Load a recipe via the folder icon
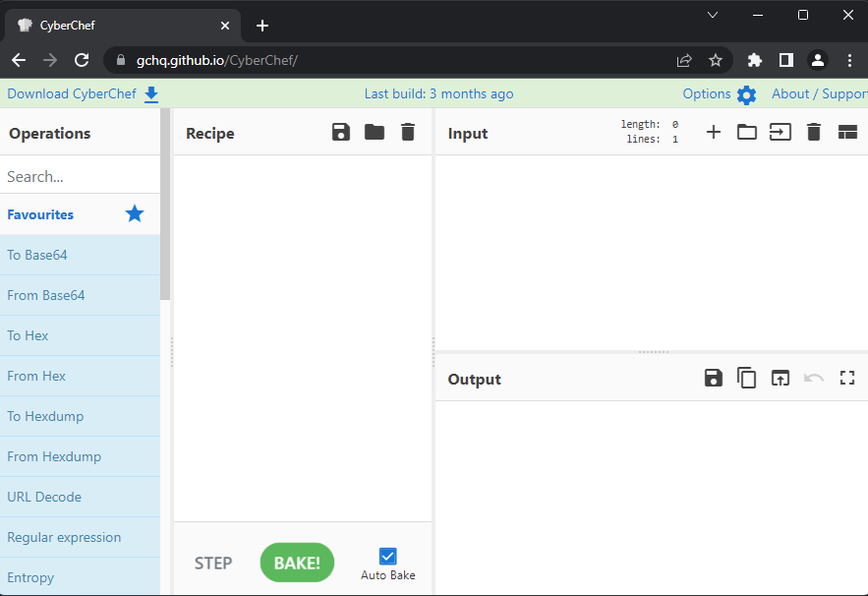868x596 pixels. (x=375, y=133)
